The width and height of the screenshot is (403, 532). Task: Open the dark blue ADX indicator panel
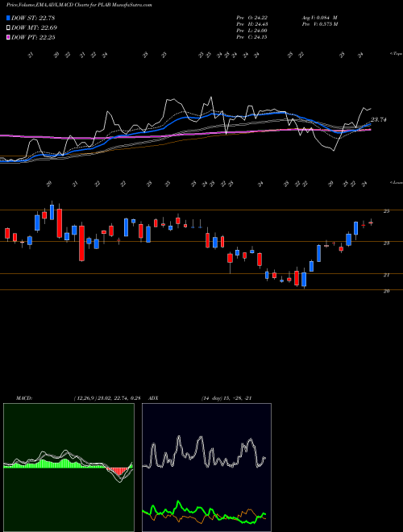206,468
